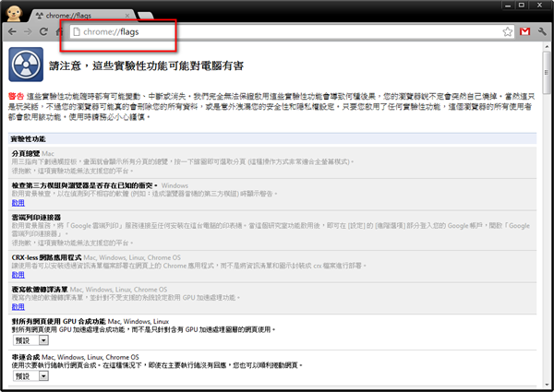The height and width of the screenshot is (392, 554).
Task: Enable third-party module conflict check (Windows)
Action: (18, 203)
